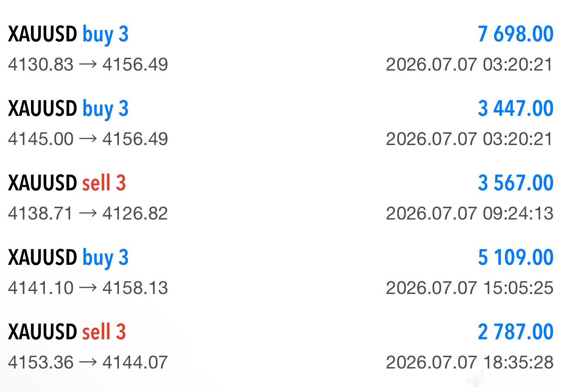Open the XAUUSD buy trade at 4130.83
Image resolution: width=562 pixels, height=392 pixels.
pyautogui.click(x=281, y=49)
